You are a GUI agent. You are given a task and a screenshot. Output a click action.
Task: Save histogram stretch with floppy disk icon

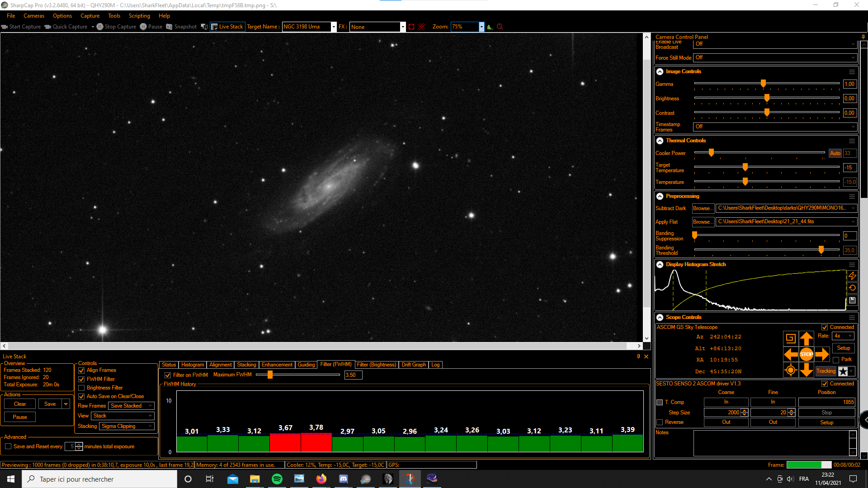(852, 300)
